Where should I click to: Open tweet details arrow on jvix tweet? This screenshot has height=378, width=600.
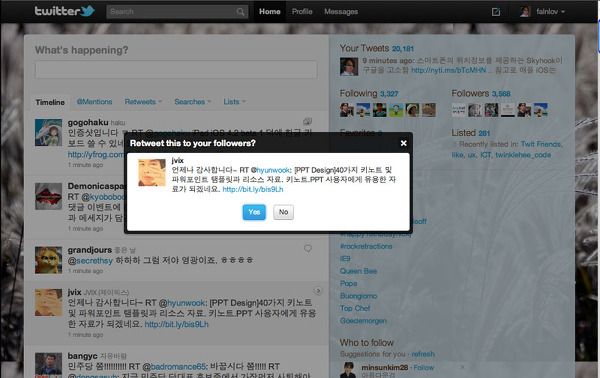click(x=318, y=291)
